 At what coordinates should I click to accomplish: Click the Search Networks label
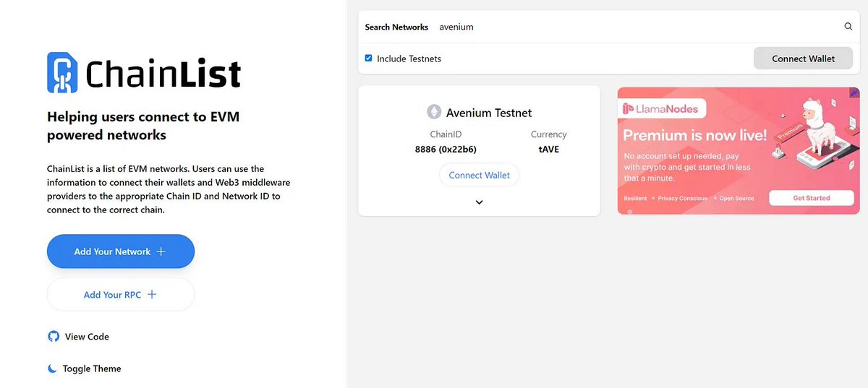pos(396,27)
